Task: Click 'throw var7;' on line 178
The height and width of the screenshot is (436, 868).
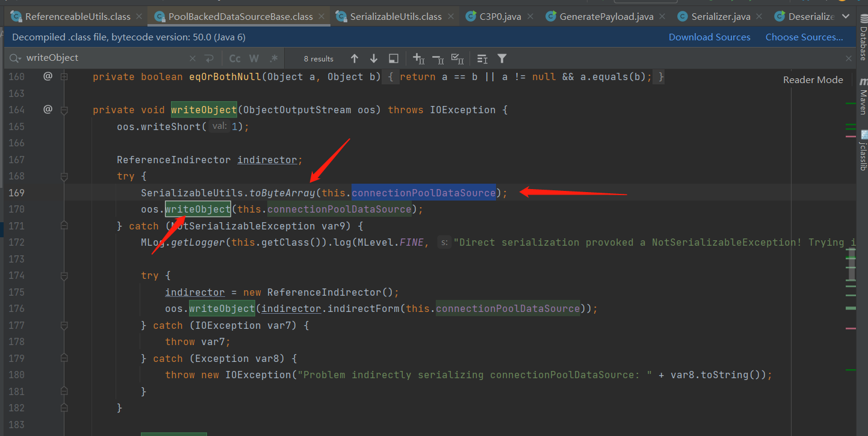Action: pyautogui.click(x=198, y=341)
